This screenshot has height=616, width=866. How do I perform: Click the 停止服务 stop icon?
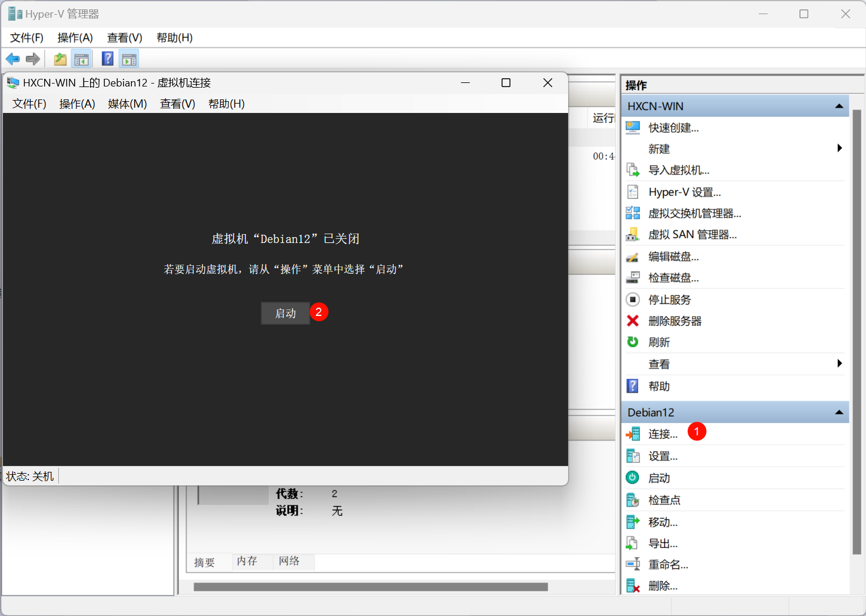point(633,299)
